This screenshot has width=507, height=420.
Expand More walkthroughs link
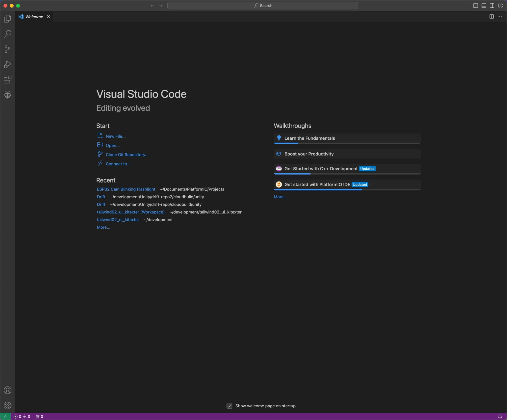pyautogui.click(x=280, y=197)
